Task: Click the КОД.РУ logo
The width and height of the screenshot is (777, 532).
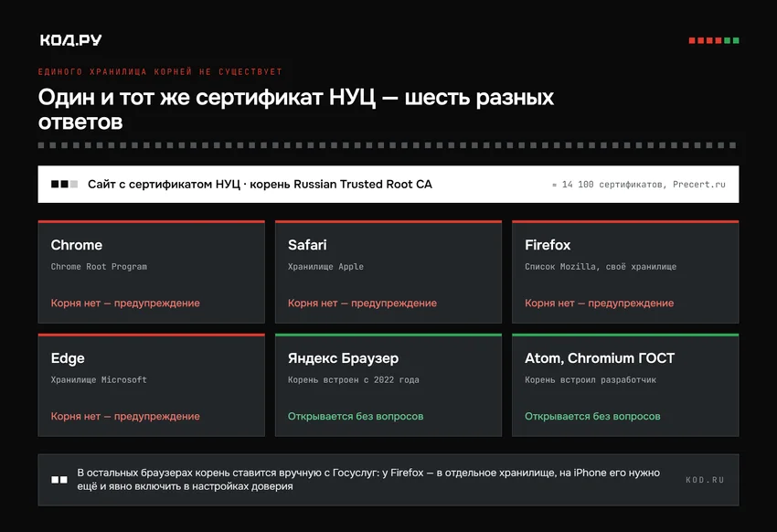Action: click(71, 40)
